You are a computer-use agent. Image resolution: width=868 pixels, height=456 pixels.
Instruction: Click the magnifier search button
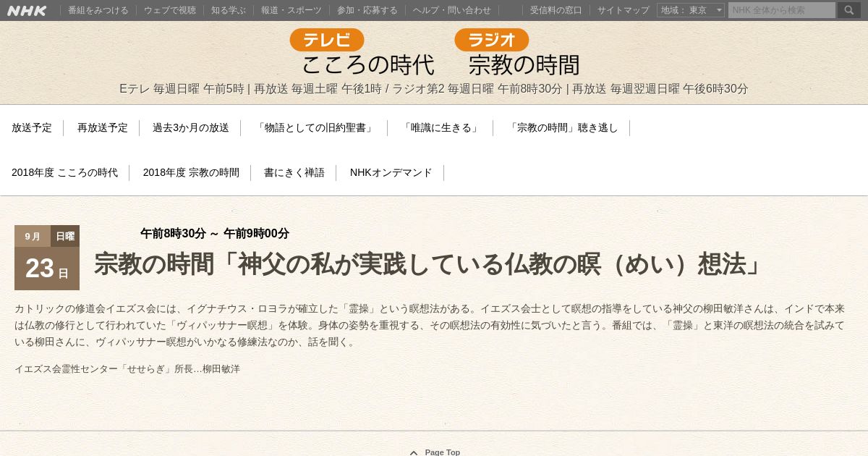tap(849, 10)
